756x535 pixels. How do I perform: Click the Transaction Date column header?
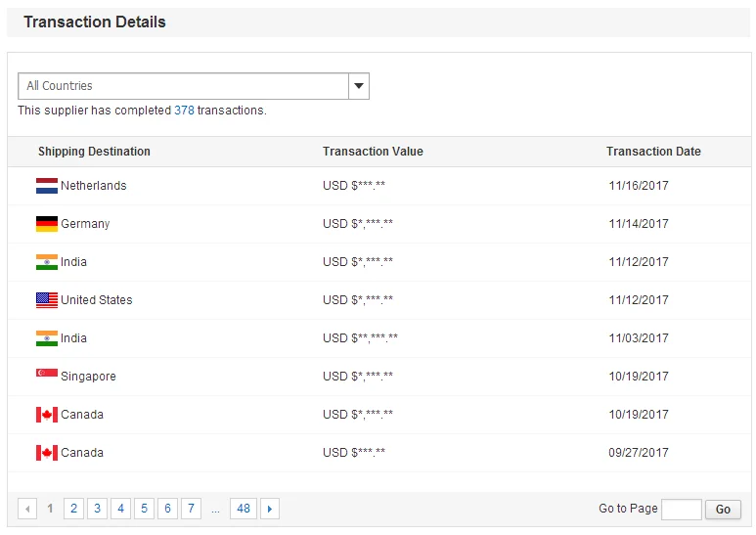click(x=653, y=152)
